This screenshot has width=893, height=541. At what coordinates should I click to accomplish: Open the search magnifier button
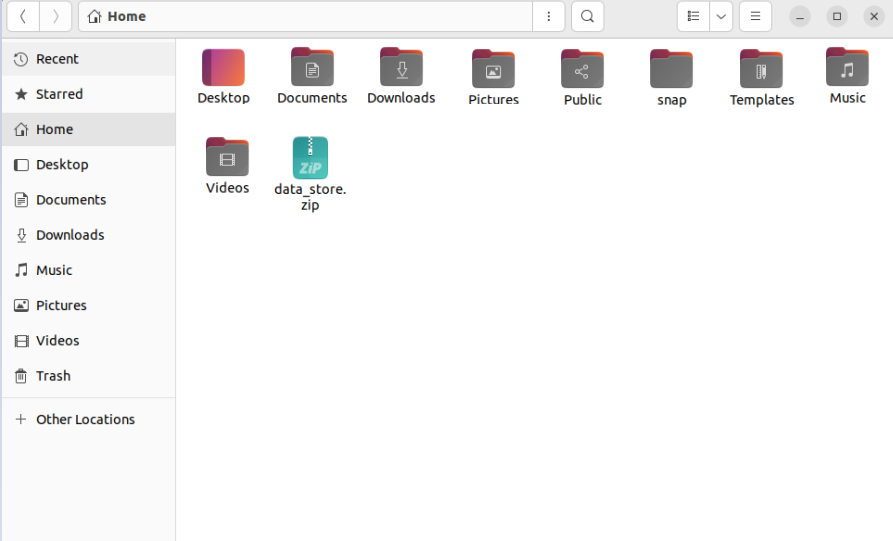pos(587,17)
